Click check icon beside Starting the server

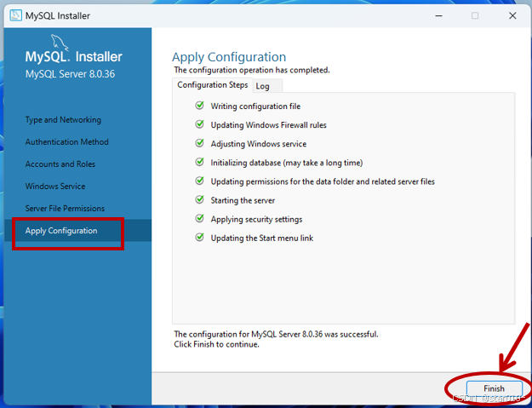pyautogui.click(x=199, y=199)
